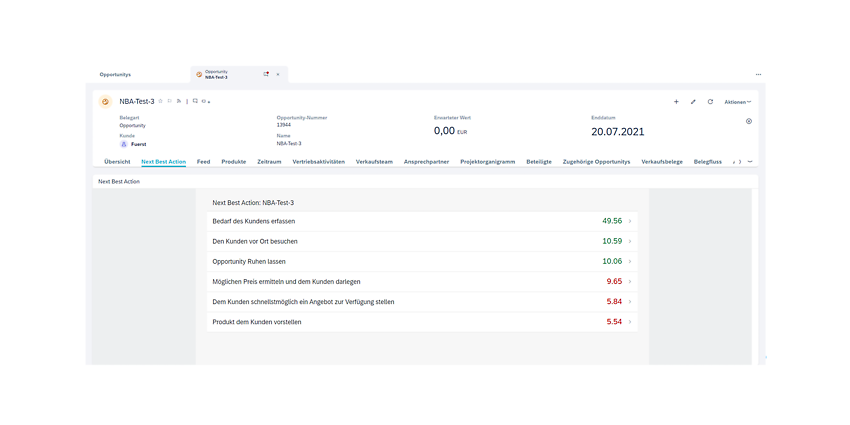Click the Erwarteter Wert 0,00 EUR
Screen dimensions: 850x425
[x=450, y=131]
